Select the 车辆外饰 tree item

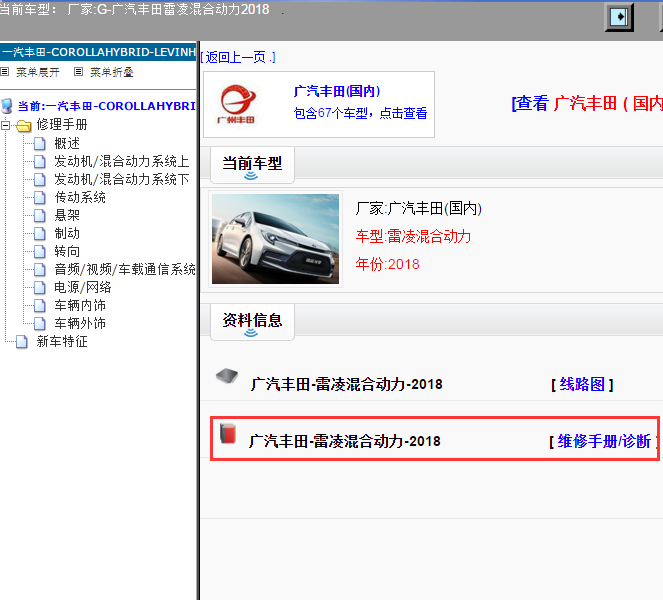pyautogui.click(x=80, y=323)
